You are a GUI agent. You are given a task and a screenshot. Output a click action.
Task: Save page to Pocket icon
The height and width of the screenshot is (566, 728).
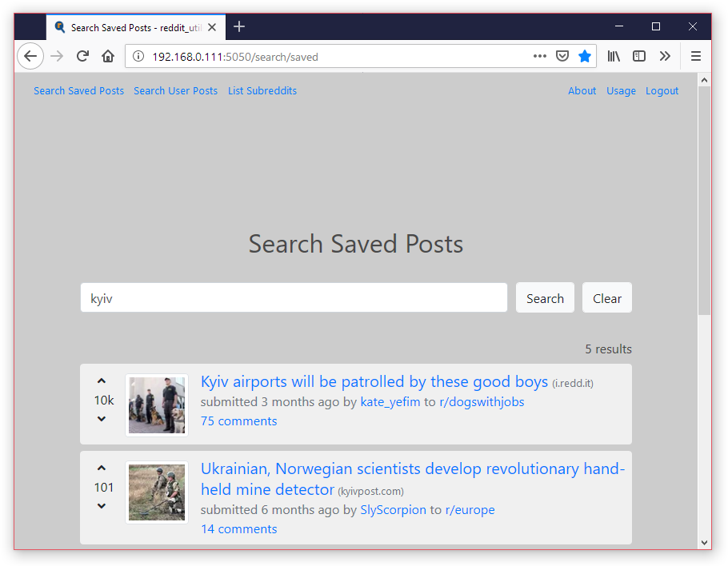(x=562, y=56)
